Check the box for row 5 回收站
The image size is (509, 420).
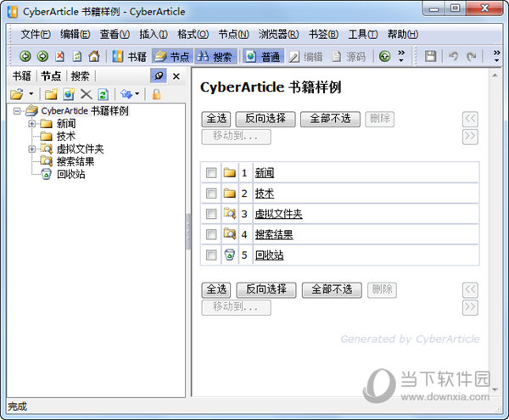[211, 255]
